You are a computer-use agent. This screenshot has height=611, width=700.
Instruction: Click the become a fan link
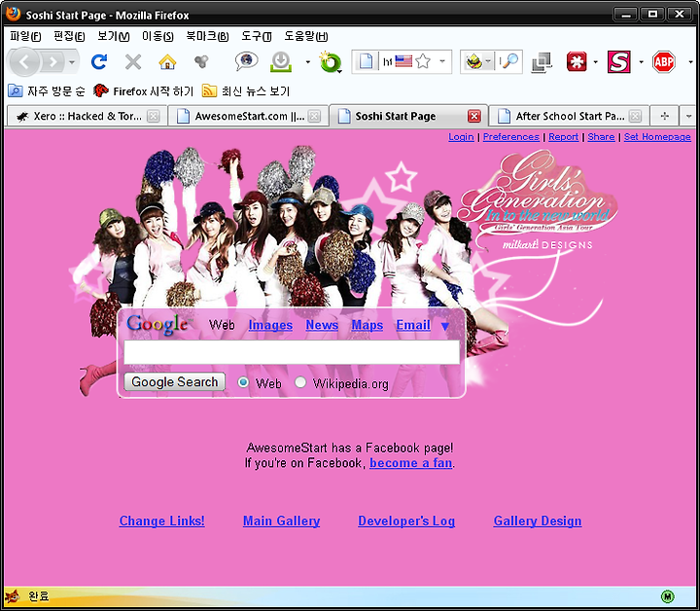[410, 463]
